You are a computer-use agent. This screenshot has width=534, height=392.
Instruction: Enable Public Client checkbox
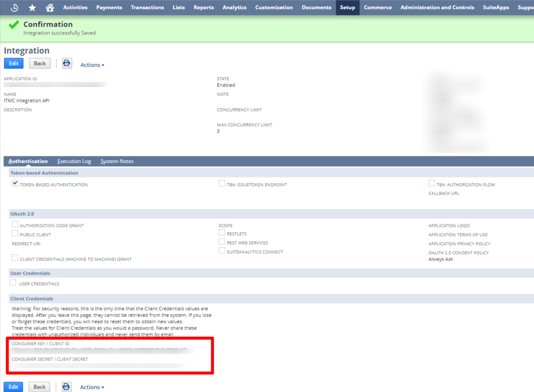15,233
